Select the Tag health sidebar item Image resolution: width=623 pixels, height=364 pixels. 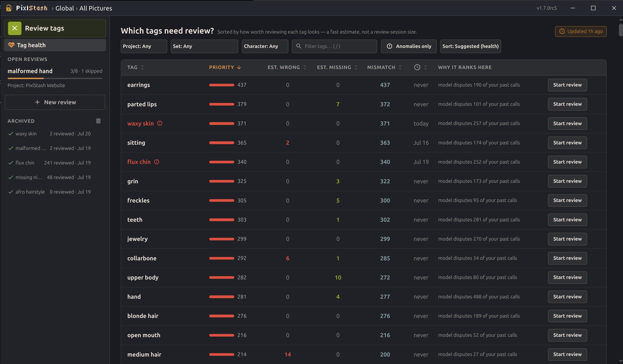55,45
